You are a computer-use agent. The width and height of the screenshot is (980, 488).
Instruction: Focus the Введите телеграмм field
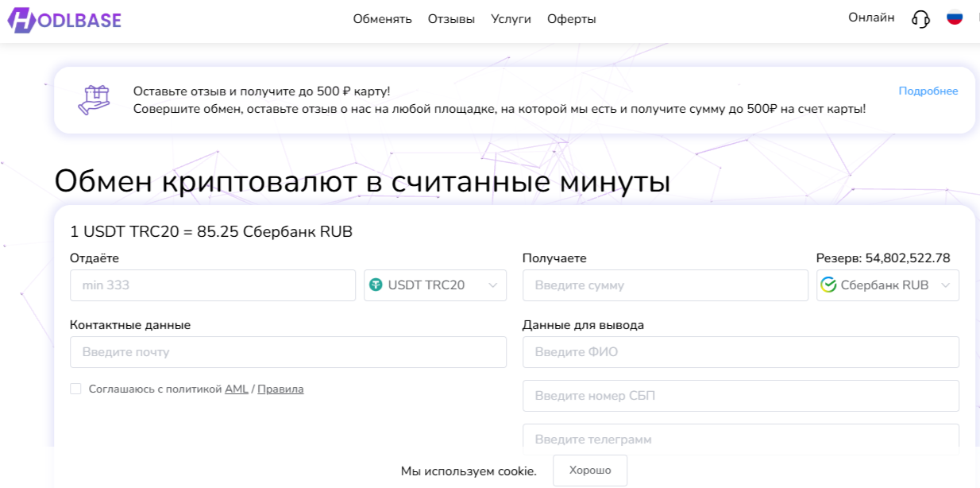(x=741, y=439)
